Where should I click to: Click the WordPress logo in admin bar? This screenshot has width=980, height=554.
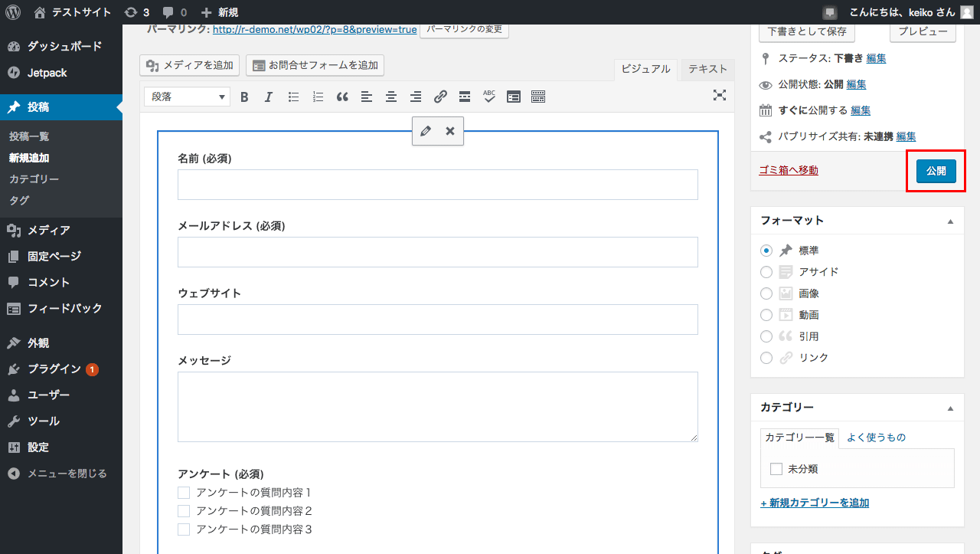13,12
